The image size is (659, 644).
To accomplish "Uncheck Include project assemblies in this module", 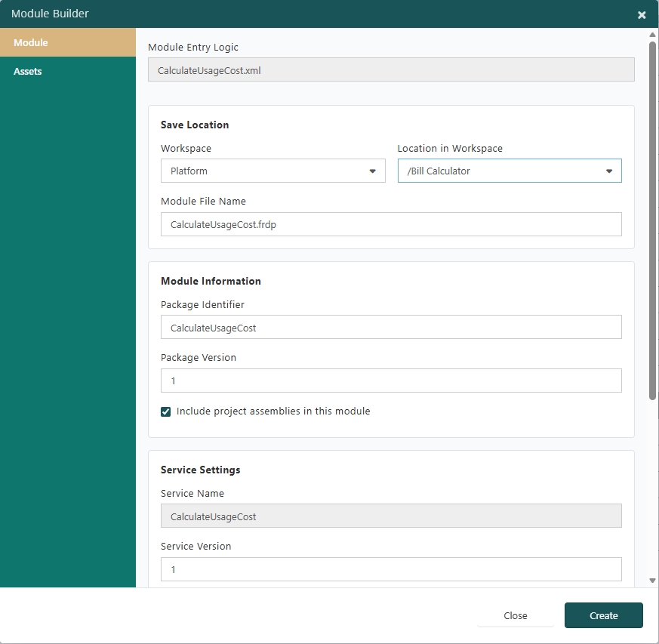I will [x=165, y=411].
